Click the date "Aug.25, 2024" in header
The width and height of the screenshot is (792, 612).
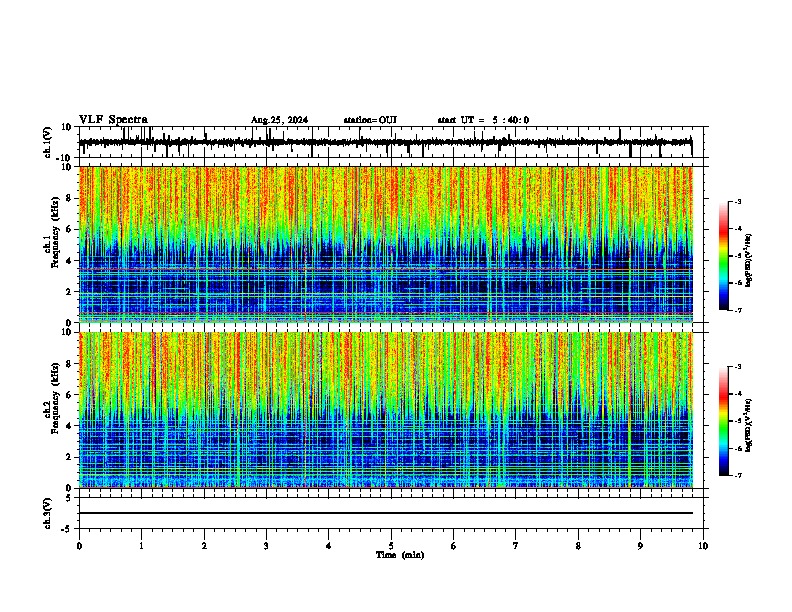point(279,120)
